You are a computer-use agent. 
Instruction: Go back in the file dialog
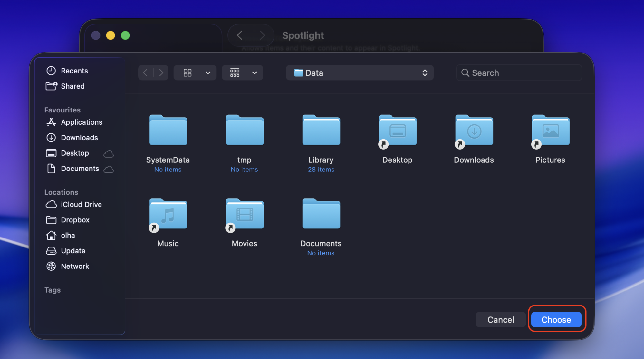point(146,73)
